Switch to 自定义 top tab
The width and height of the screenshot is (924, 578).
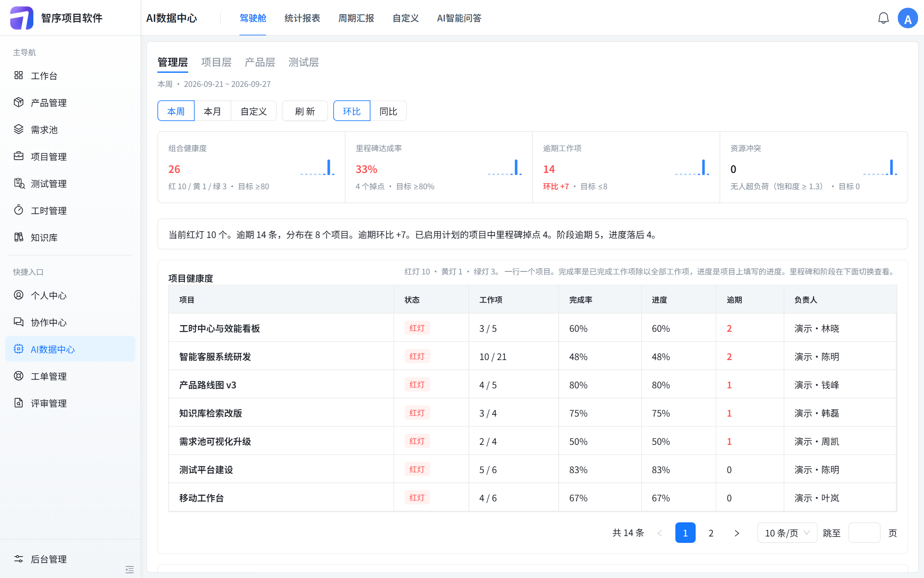(406, 18)
